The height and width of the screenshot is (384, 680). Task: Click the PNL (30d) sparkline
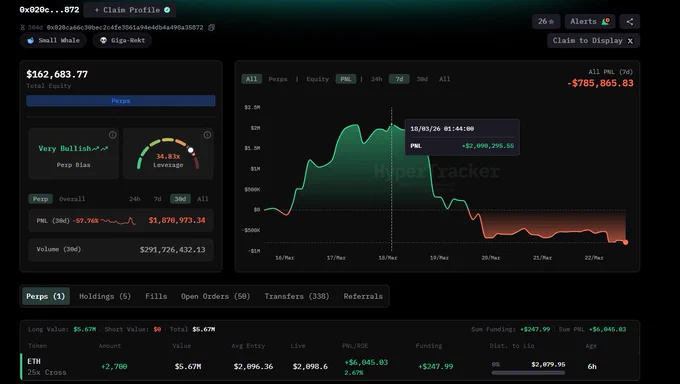[x=118, y=221]
